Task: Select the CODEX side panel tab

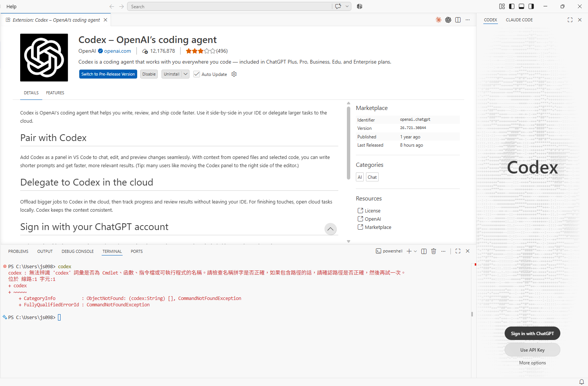Action: [x=490, y=20]
